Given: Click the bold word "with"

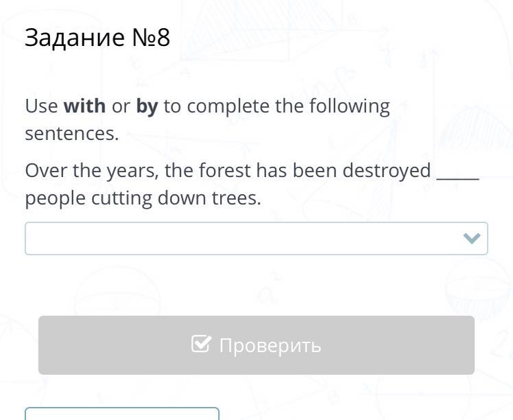Looking at the screenshot, I should [84, 106].
